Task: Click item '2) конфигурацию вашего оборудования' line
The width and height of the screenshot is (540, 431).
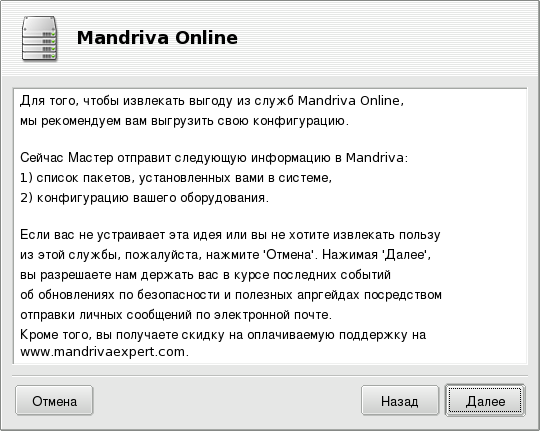Action: pyautogui.click(x=144, y=198)
